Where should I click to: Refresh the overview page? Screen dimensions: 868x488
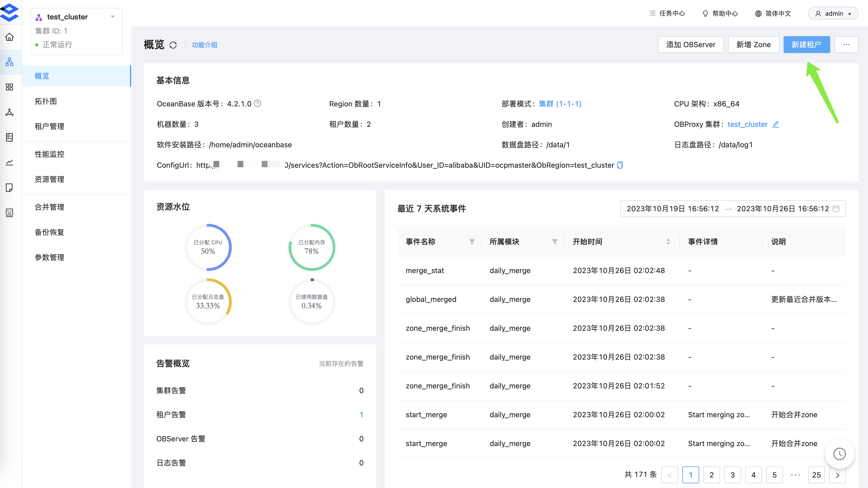point(173,45)
